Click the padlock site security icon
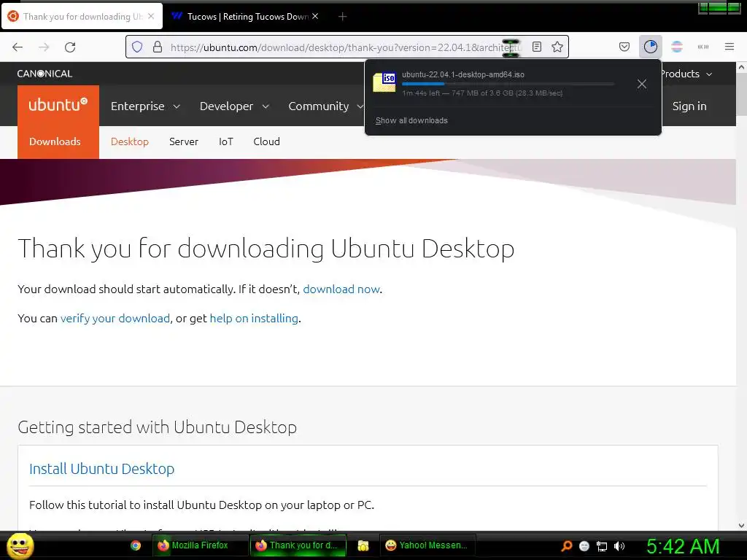The height and width of the screenshot is (560, 747). [x=158, y=47]
